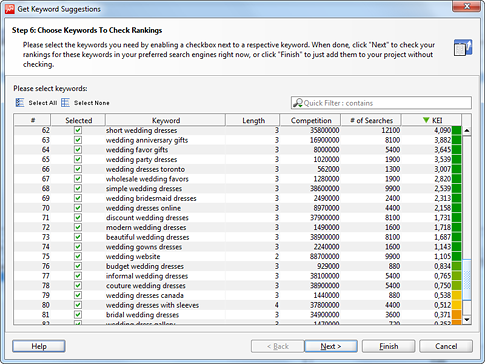Click competition value 929000
This screenshot has height=364, width=485.
click(x=328, y=266)
